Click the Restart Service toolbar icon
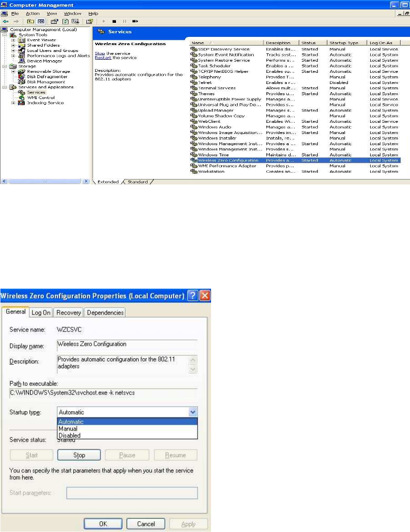This screenshot has width=410, height=532. [135, 21]
